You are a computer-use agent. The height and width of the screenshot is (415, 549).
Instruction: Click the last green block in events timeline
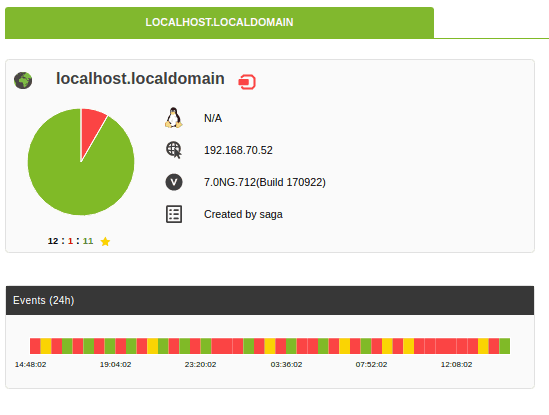point(505,346)
